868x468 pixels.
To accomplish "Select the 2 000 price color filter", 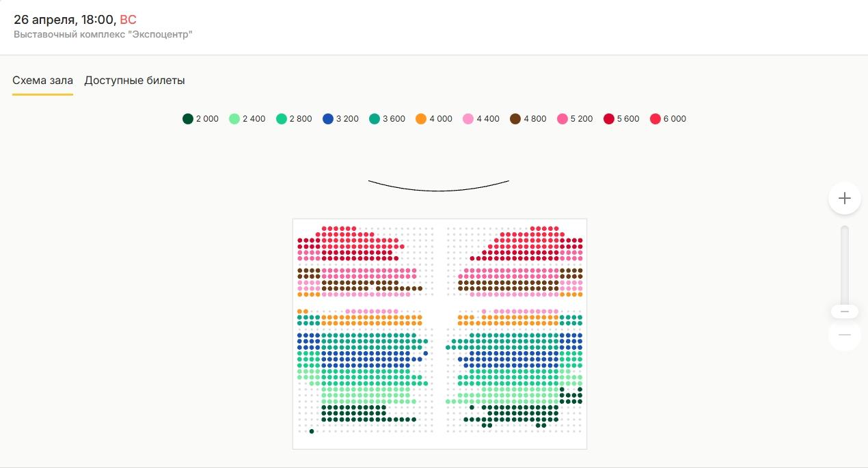I will tap(188, 119).
